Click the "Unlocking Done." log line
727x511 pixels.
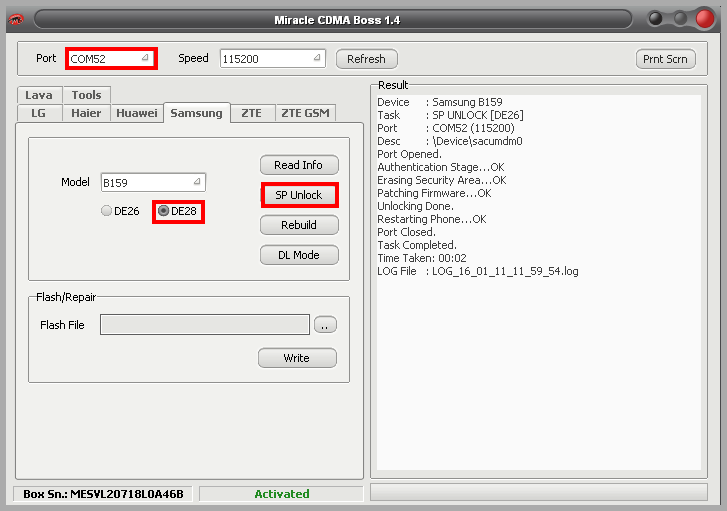[415, 206]
